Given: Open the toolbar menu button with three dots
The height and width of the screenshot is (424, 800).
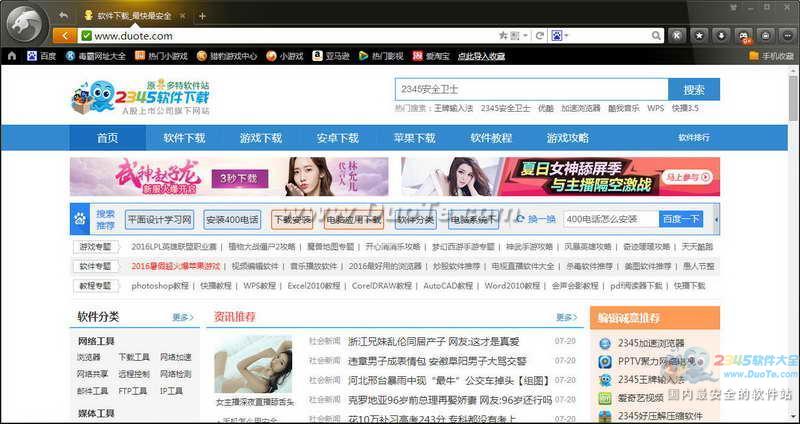Looking at the screenshot, I should (787, 36).
